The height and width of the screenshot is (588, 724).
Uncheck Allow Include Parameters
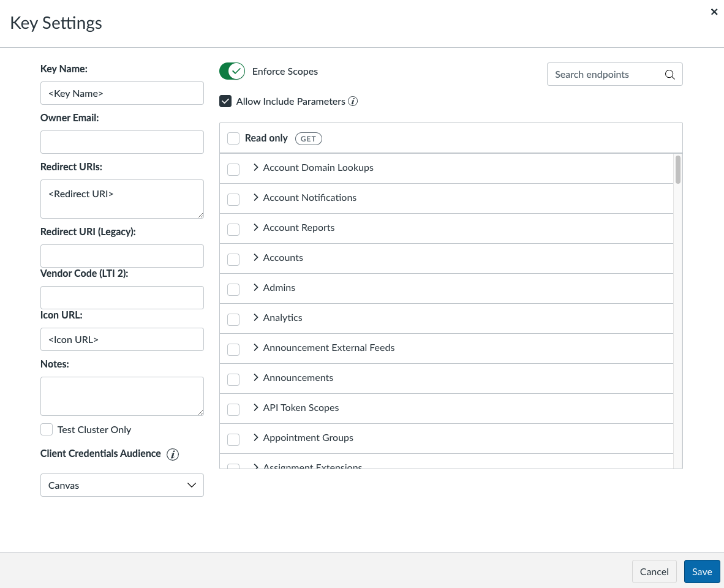(226, 101)
